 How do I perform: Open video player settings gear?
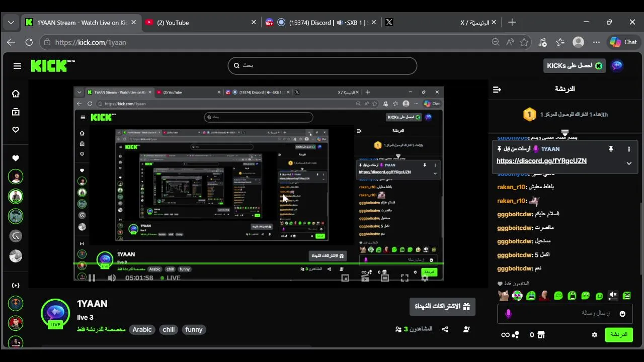coord(424,278)
